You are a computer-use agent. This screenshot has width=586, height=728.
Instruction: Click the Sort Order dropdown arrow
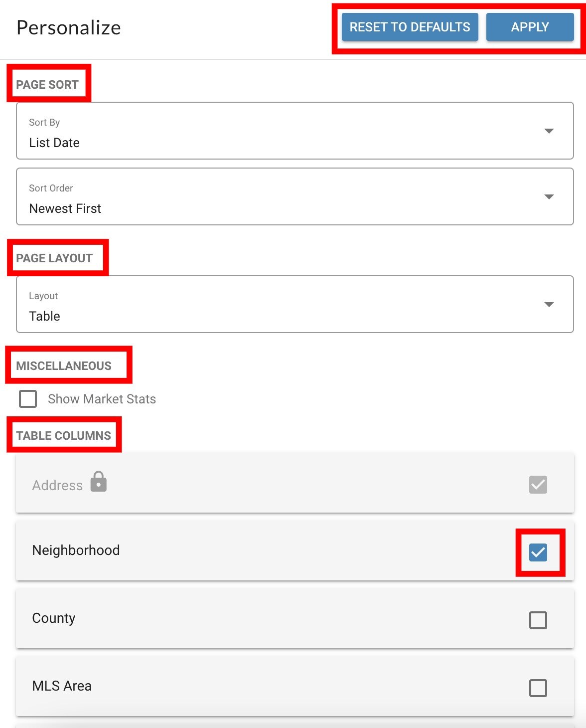tap(549, 197)
